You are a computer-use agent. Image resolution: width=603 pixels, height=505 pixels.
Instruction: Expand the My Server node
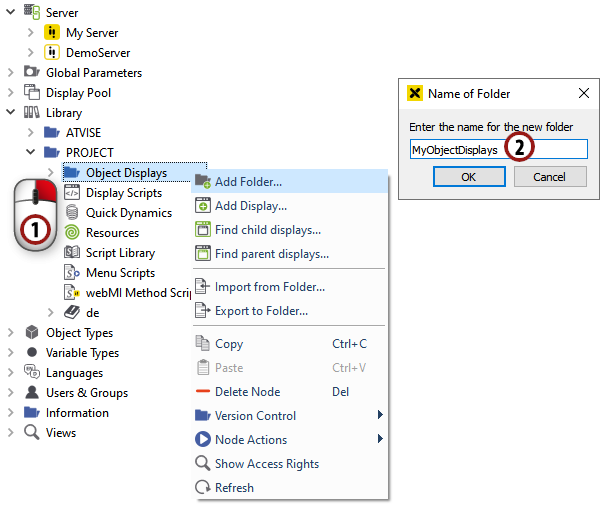click(x=31, y=32)
